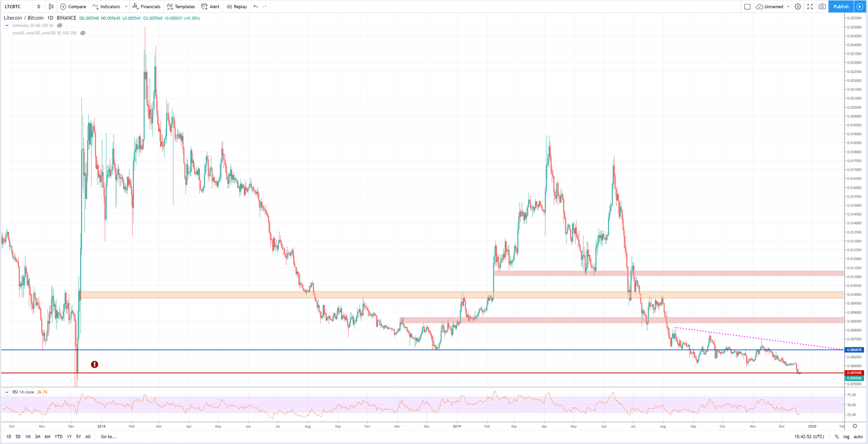Viewport: 868px width, 444px height.
Task: Select the blue horizontal line label 0.006878
Action: (854, 350)
